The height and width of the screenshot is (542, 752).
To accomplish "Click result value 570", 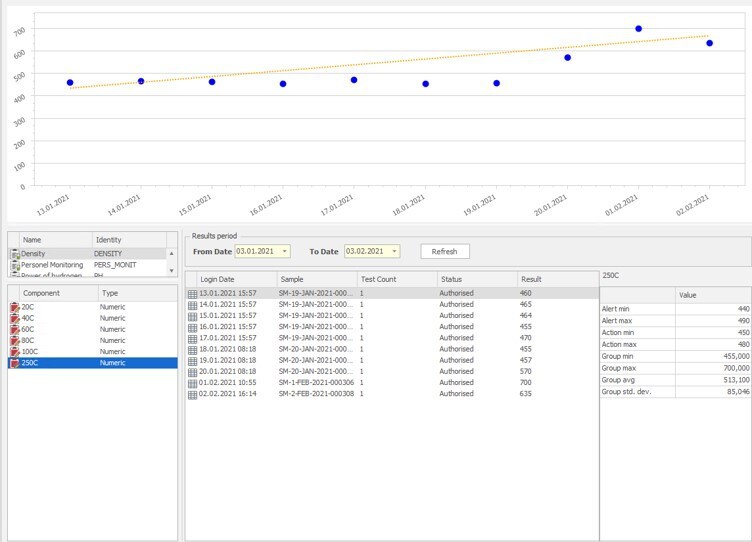I will tap(526, 371).
